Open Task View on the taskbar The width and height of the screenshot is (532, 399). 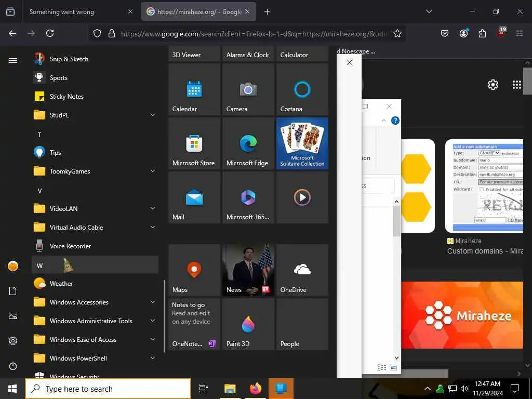pos(203,389)
